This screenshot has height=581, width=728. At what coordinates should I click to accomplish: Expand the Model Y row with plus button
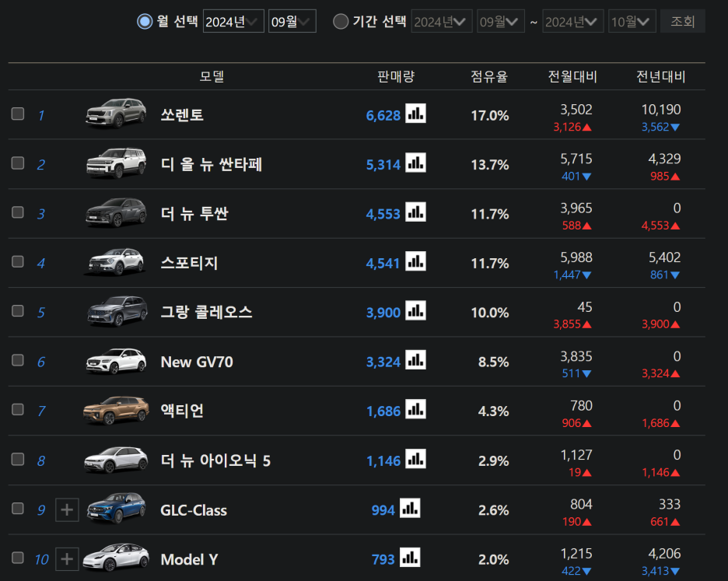67,558
